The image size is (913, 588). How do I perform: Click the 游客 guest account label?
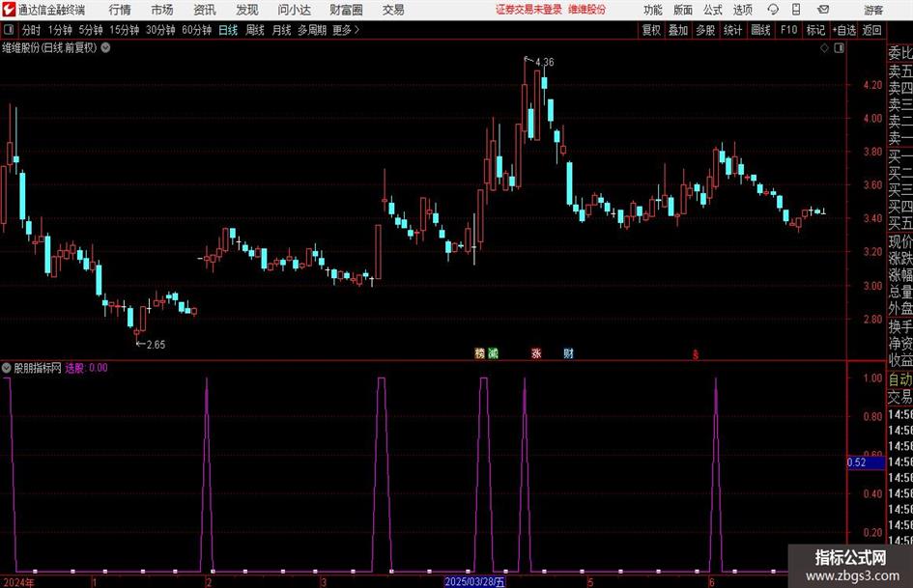873,10
